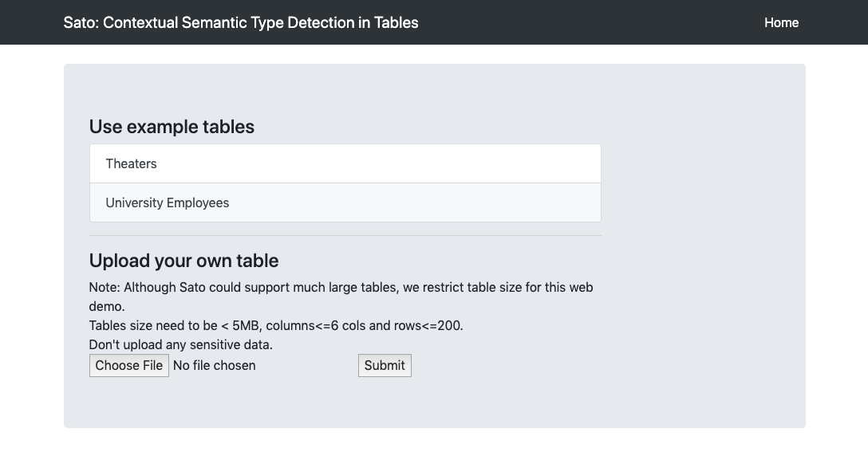Click the 'Use example tables' heading

tap(172, 127)
